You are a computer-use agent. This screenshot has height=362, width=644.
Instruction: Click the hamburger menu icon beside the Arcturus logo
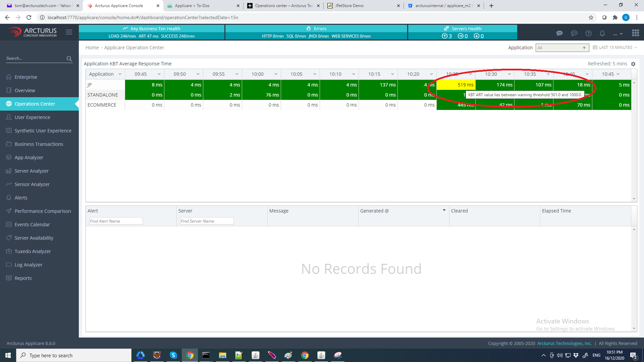(69, 32)
